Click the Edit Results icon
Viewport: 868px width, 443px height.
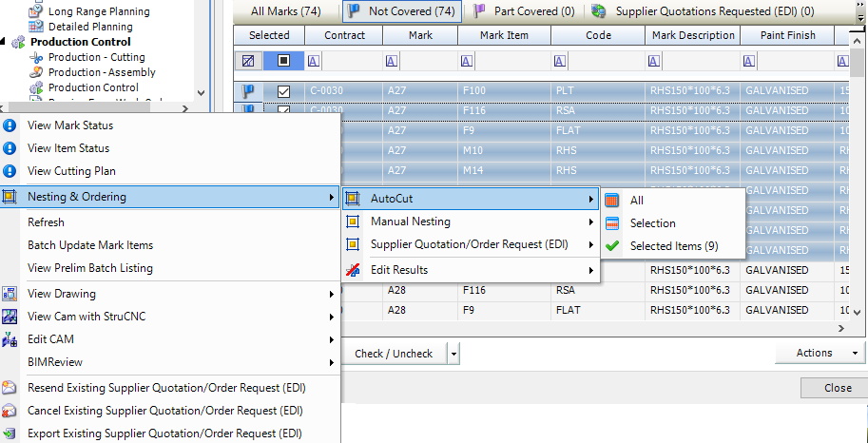click(353, 270)
